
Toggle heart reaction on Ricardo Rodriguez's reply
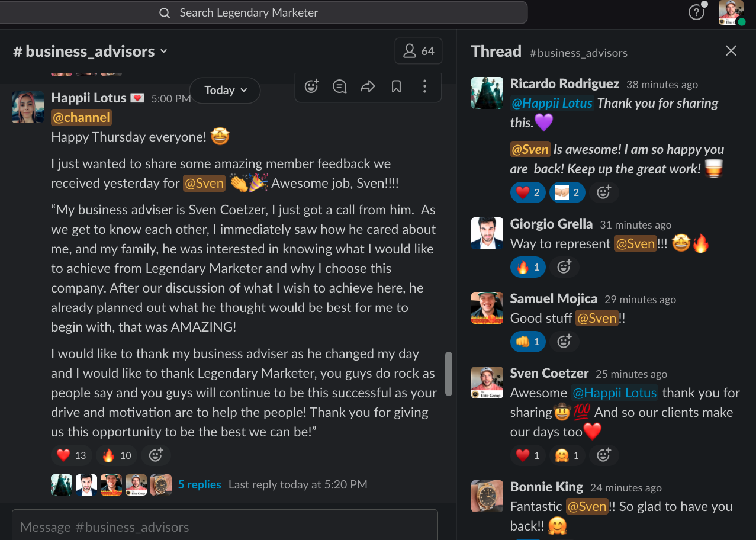[527, 192]
